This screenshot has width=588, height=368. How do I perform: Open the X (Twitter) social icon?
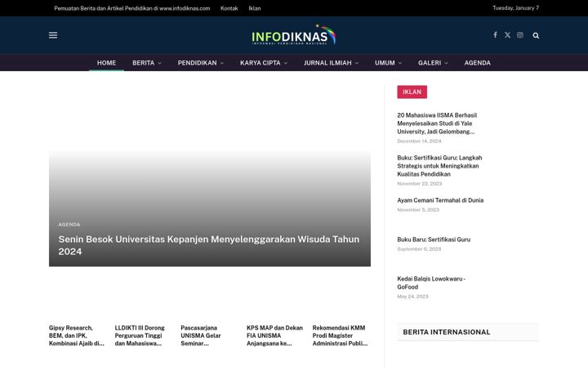tap(507, 35)
